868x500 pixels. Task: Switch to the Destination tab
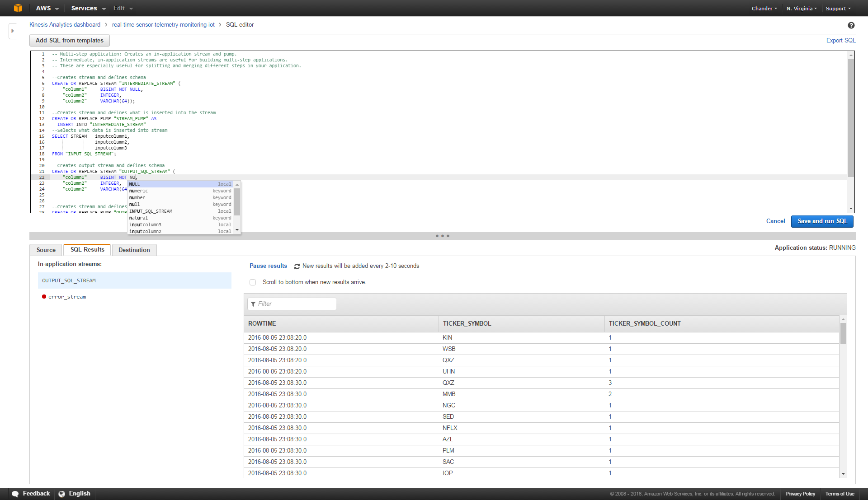point(134,250)
